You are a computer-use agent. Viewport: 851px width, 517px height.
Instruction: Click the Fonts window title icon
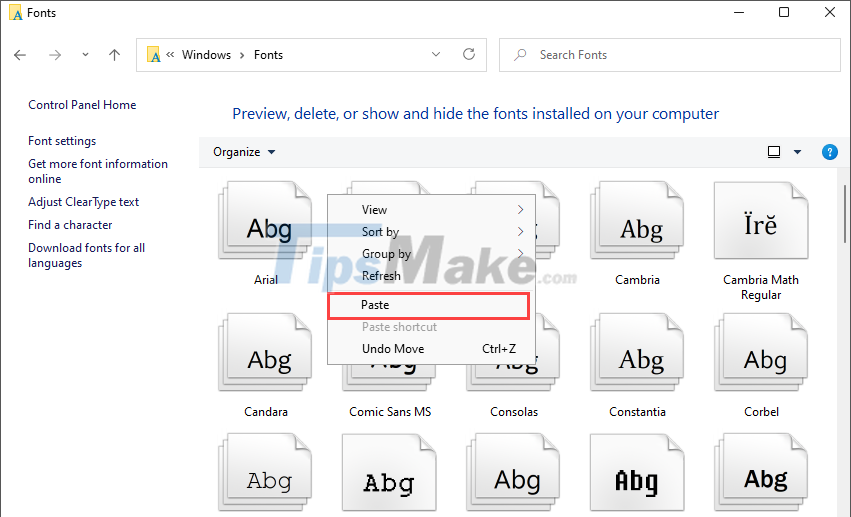click(x=16, y=12)
